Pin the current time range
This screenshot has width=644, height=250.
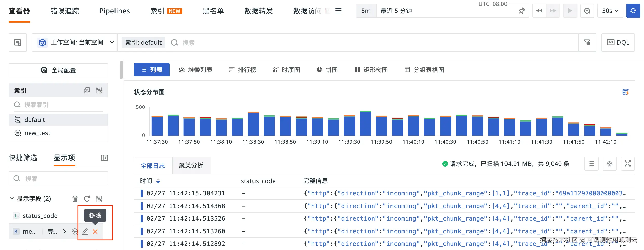click(x=522, y=11)
